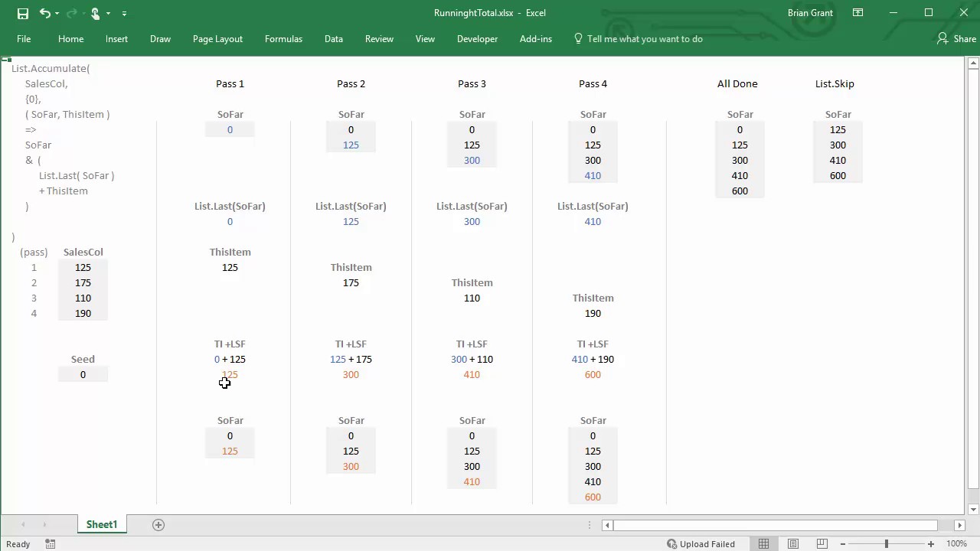The image size is (980, 551).
Task: Open the Add-ins ribbon tab
Action: tap(536, 39)
